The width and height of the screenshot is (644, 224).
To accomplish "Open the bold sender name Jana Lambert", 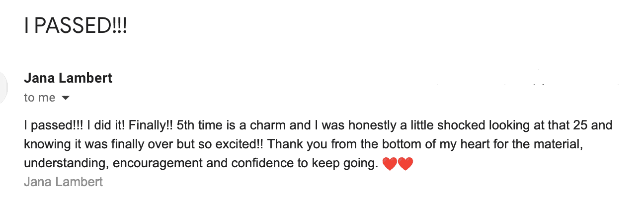I will click(x=68, y=78).
